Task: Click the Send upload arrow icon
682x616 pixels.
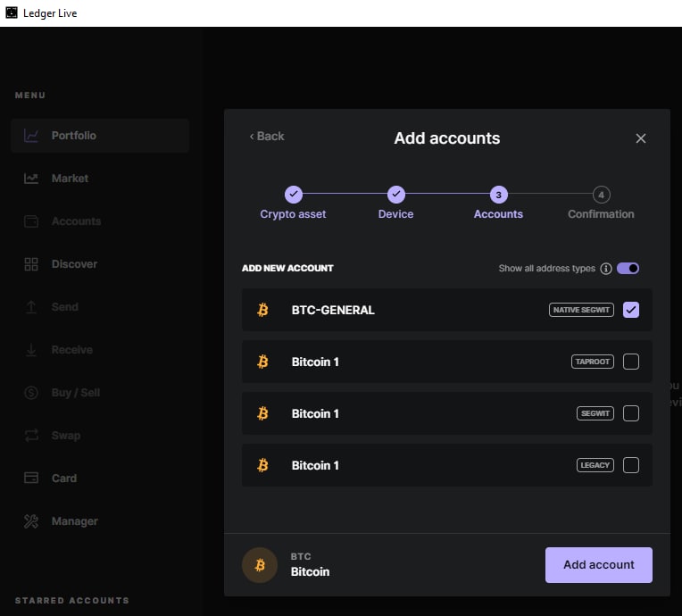Action: (x=31, y=307)
